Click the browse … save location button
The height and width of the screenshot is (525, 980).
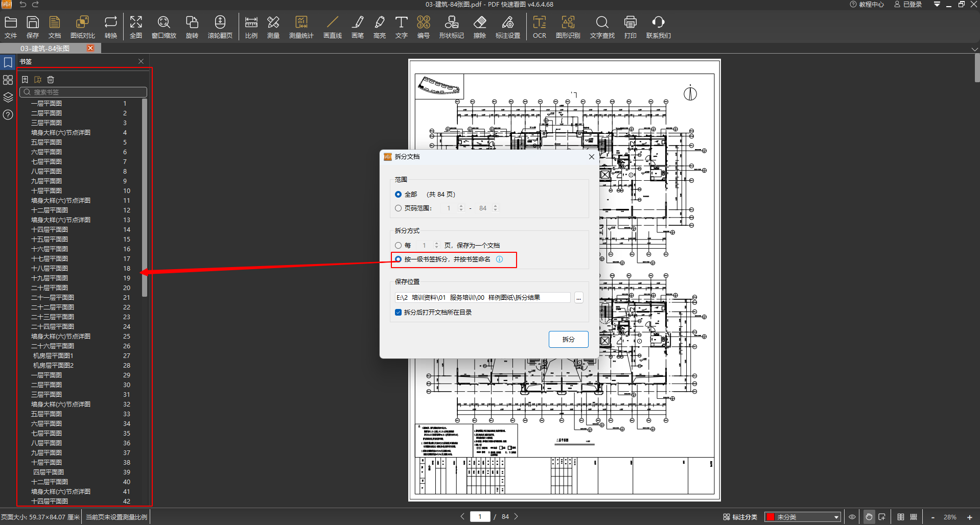[x=578, y=298]
